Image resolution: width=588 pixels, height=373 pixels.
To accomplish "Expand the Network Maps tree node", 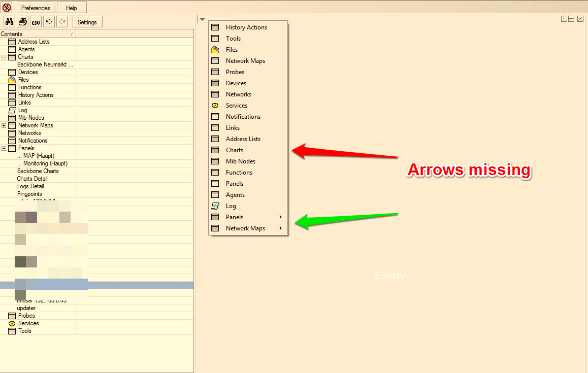I will (x=4, y=125).
